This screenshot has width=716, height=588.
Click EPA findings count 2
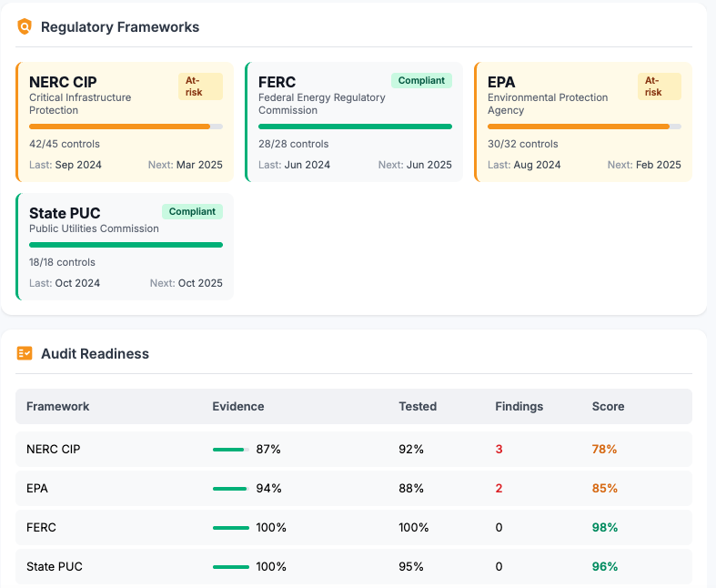499,489
